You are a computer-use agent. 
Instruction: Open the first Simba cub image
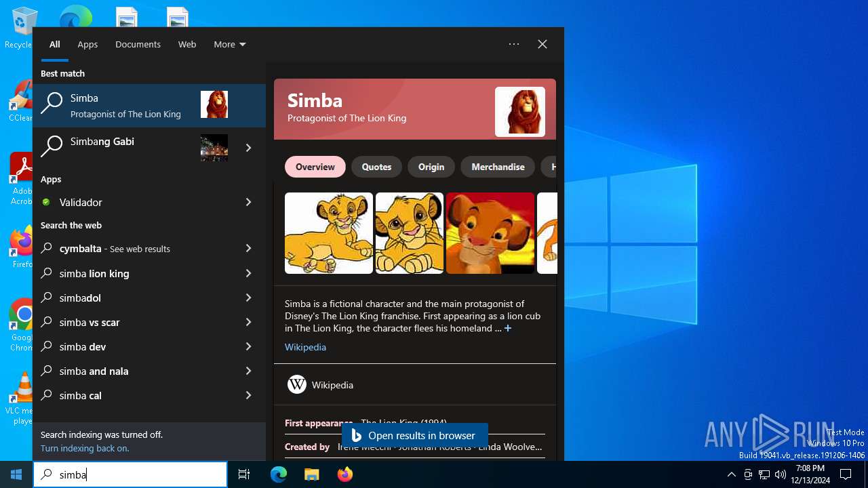pyautogui.click(x=329, y=233)
